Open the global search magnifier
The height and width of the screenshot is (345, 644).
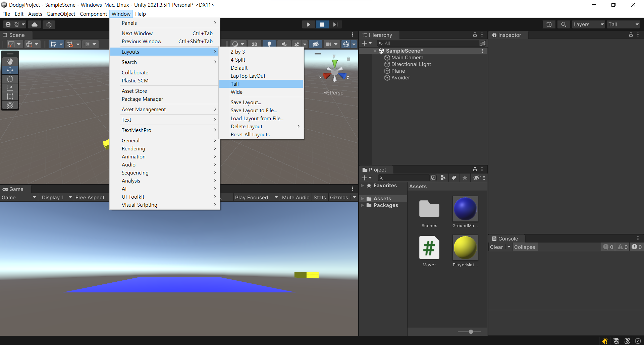pyautogui.click(x=563, y=24)
